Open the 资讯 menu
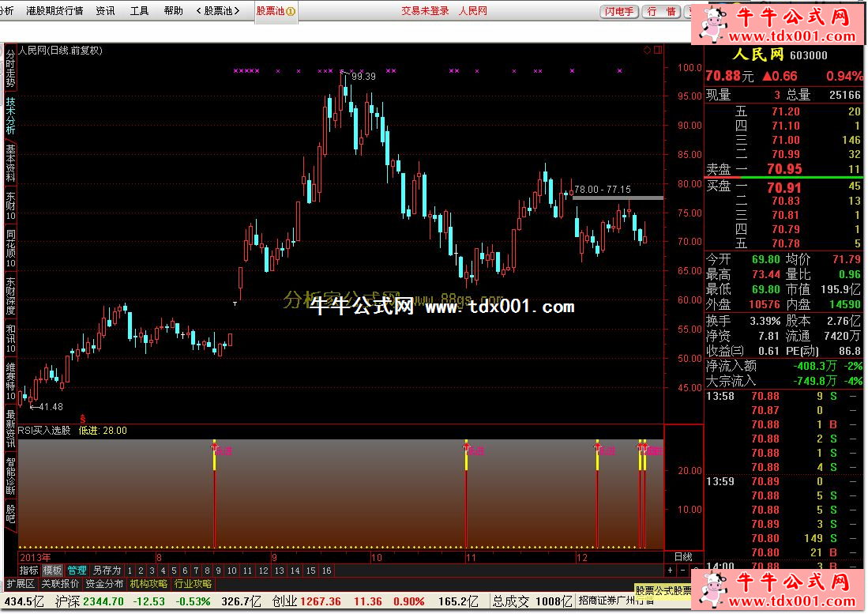This screenshot has height=614, width=868. (105, 10)
